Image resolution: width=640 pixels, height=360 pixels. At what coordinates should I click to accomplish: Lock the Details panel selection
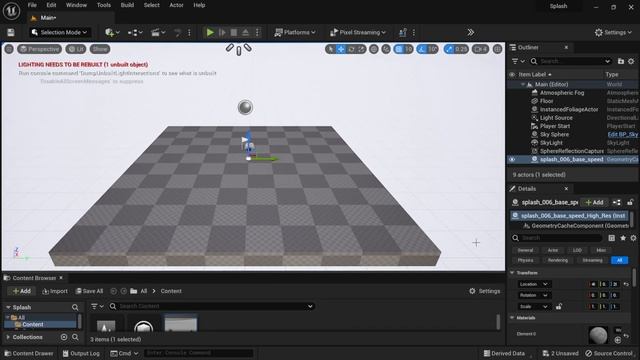click(630, 202)
